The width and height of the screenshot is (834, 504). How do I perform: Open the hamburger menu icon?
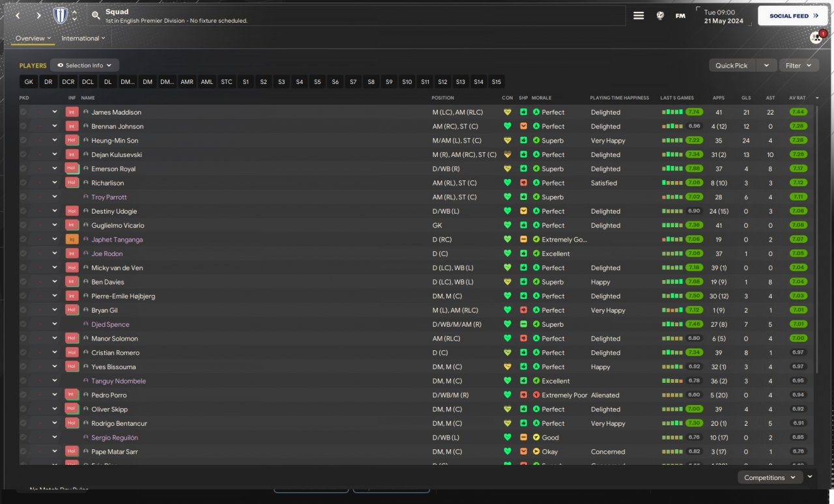coord(639,16)
